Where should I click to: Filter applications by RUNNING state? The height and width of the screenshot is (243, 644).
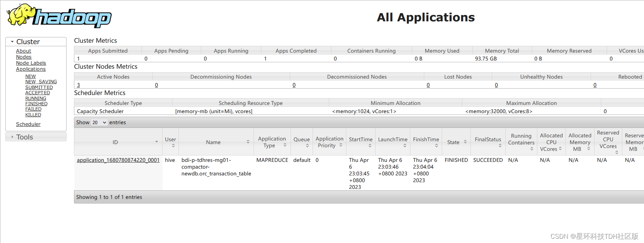click(36, 98)
